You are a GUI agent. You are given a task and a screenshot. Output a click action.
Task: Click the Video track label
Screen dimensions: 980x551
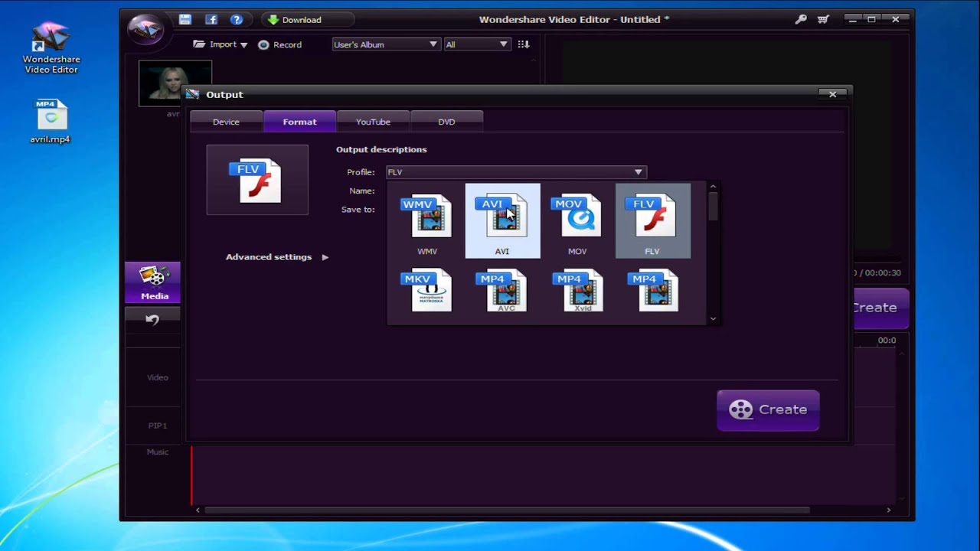pos(158,377)
